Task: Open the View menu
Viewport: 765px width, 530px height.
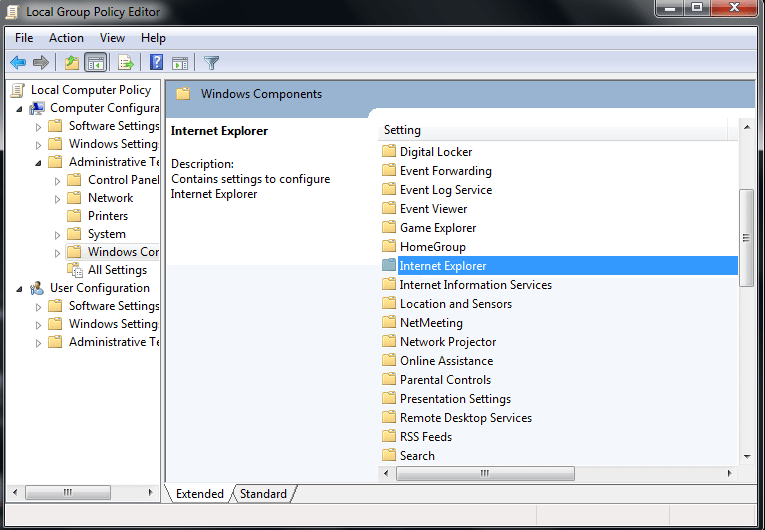Action: coord(112,38)
